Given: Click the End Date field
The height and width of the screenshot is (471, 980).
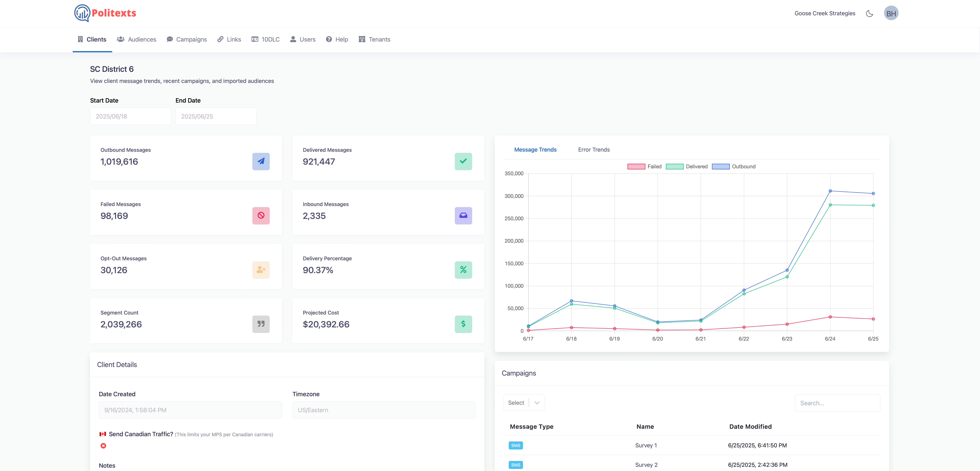Looking at the screenshot, I should [216, 116].
